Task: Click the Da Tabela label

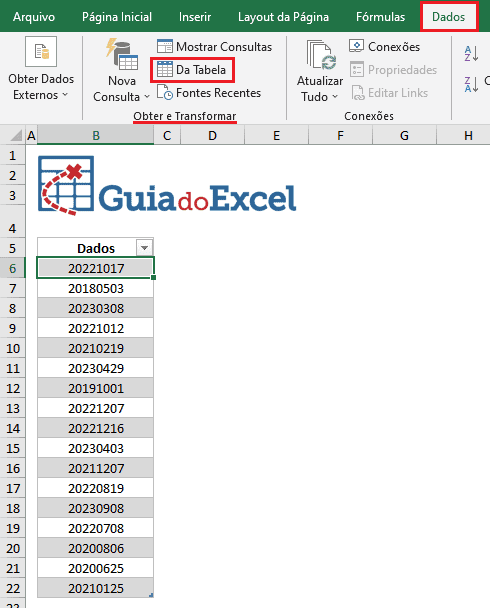Action: (201, 70)
